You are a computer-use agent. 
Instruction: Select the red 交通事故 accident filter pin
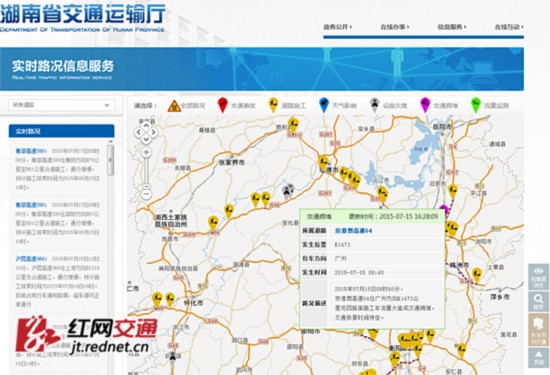(223, 105)
